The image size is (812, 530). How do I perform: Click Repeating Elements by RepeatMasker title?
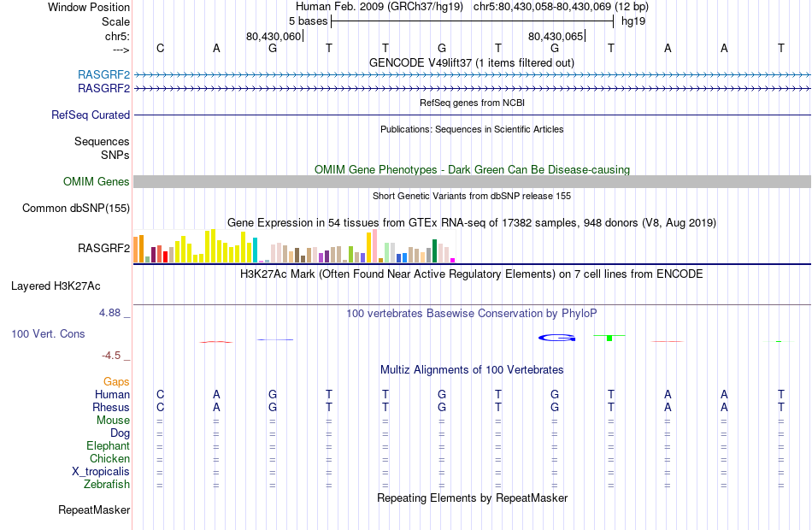point(473,498)
